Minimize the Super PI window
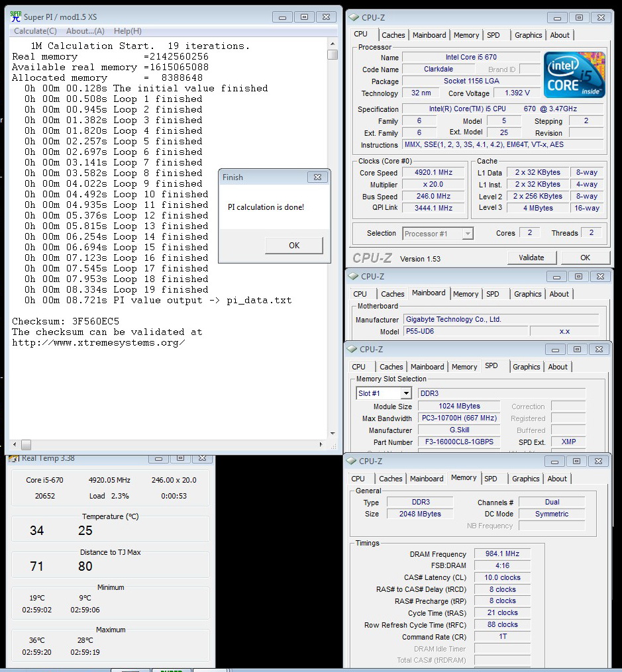 click(x=282, y=17)
